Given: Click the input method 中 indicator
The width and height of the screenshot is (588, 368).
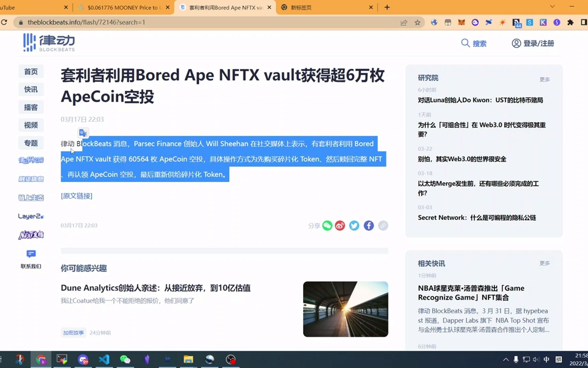Looking at the screenshot, I should 546,359.
